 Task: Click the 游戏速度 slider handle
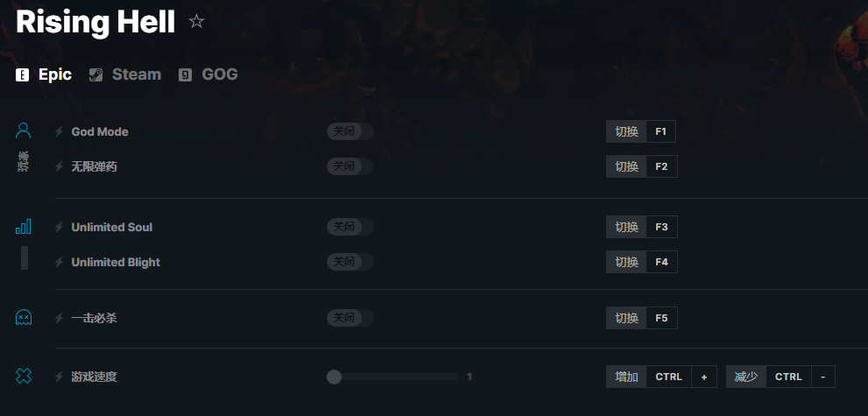[334, 377]
